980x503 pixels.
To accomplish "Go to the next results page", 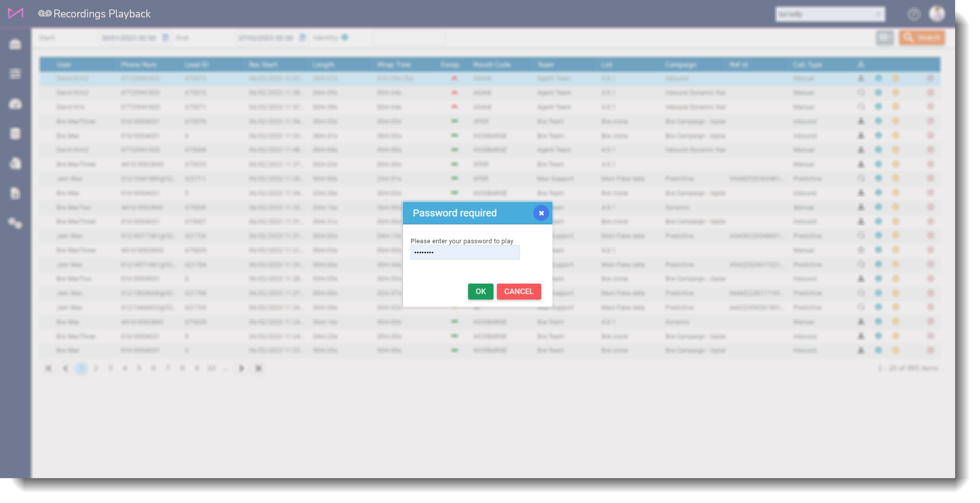I will coord(241,368).
